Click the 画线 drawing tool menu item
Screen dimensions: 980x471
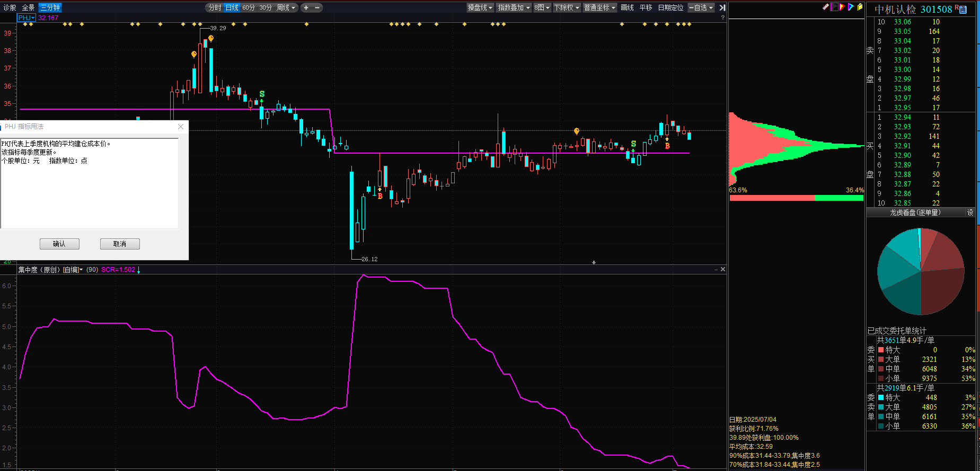(627, 7)
